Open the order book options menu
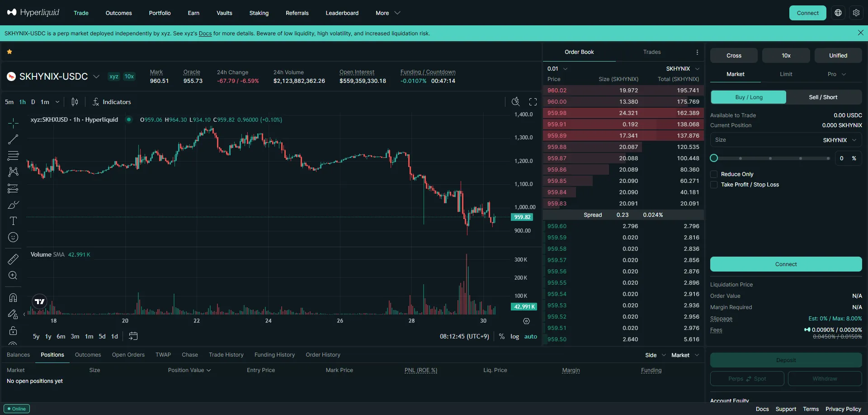868x415 pixels. (x=697, y=52)
